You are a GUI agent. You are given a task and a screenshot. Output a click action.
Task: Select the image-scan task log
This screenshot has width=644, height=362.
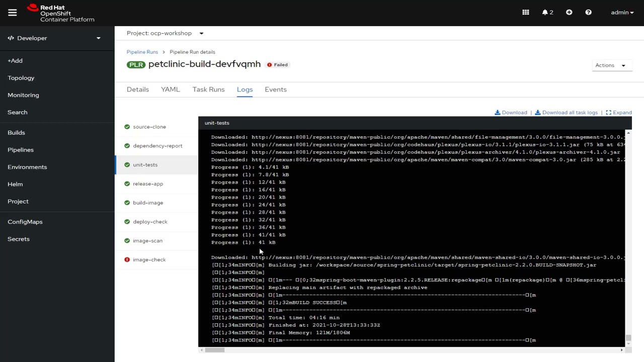(156, 241)
